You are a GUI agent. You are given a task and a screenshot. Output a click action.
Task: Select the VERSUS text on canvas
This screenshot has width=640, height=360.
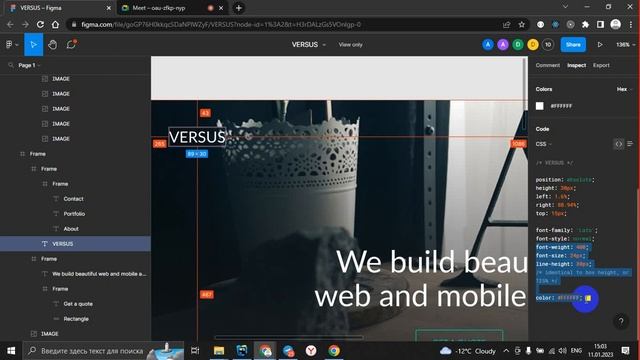197,137
